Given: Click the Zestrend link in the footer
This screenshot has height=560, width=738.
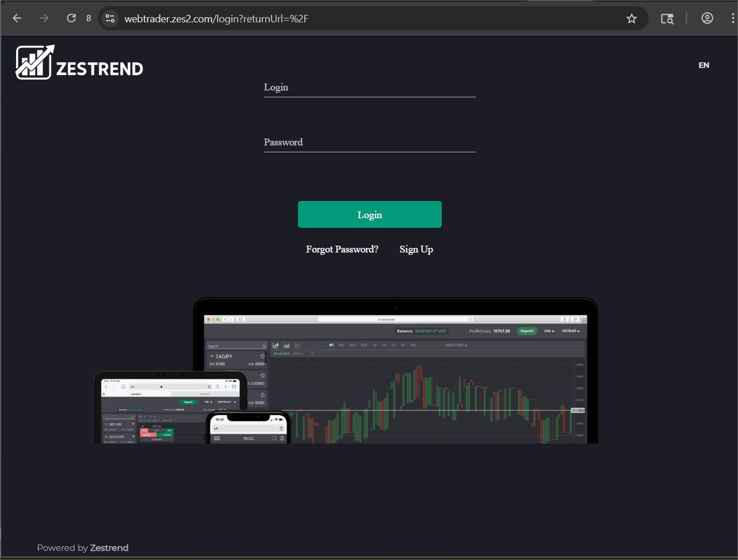Looking at the screenshot, I should point(109,547).
